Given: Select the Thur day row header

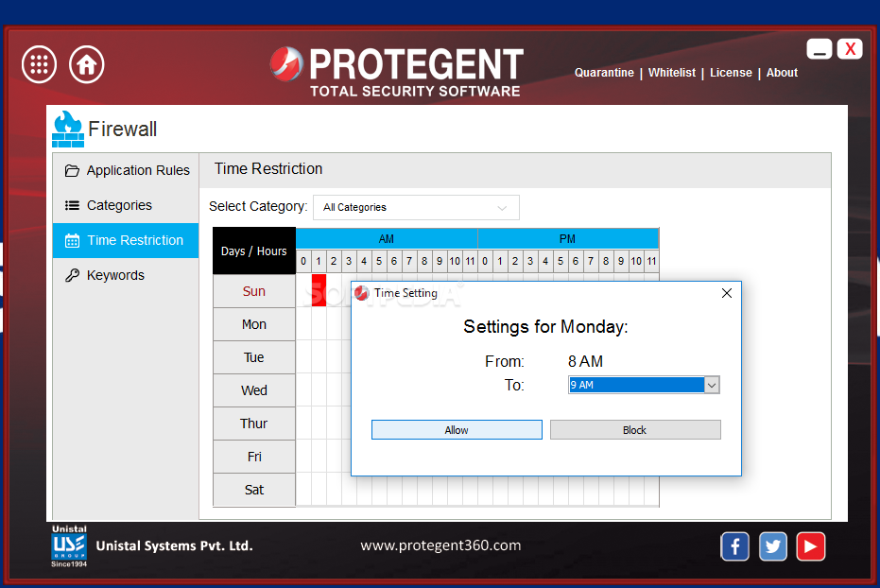Looking at the screenshot, I should point(254,424).
